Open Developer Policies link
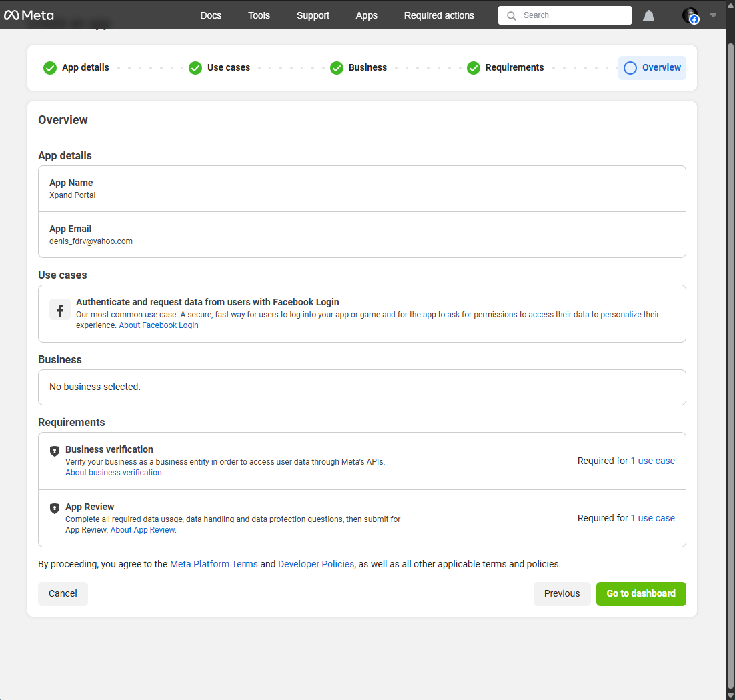The image size is (735, 700). (x=316, y=564)
